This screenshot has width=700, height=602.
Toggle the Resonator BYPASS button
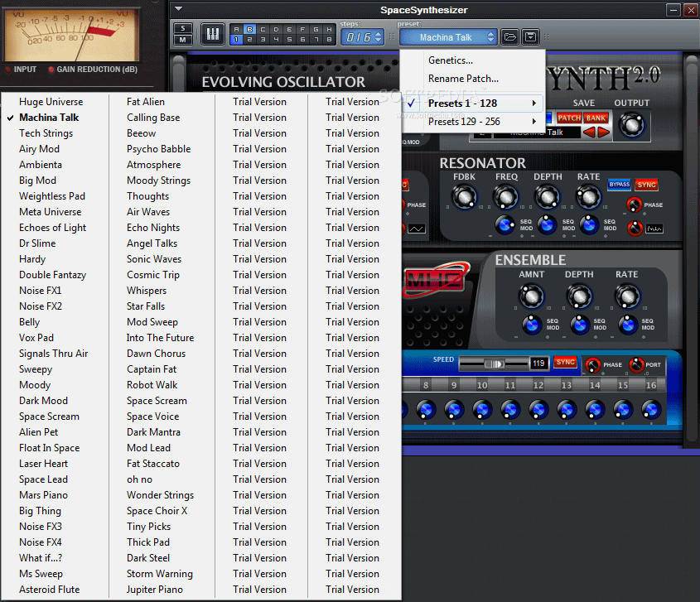tap(619, 185)
